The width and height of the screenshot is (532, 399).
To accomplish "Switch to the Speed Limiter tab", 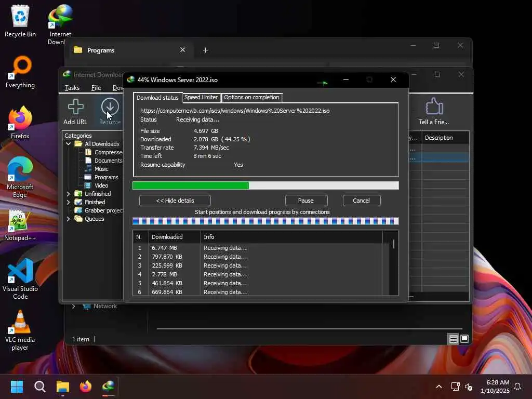I will (x=201, y=97).
